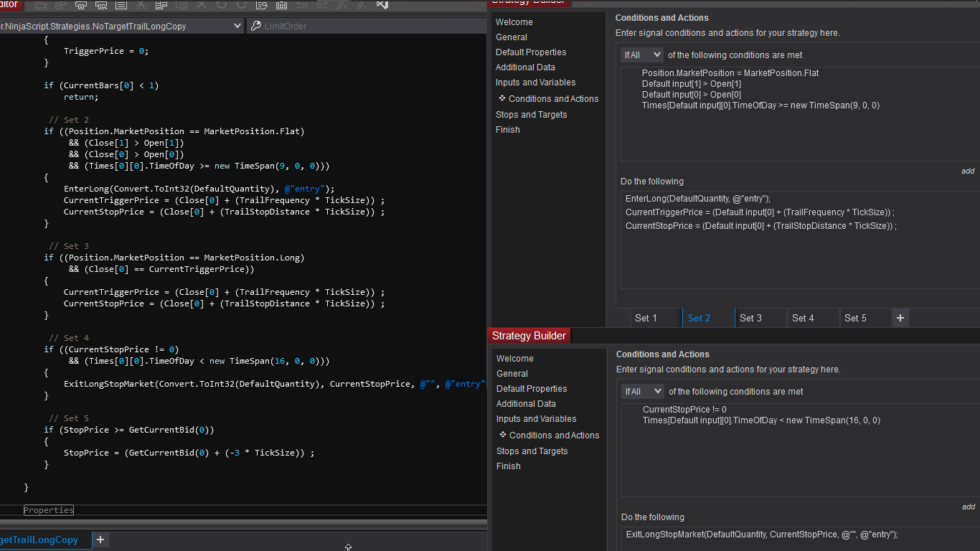Open Additional Data in lower builder

tap(526, 404)
